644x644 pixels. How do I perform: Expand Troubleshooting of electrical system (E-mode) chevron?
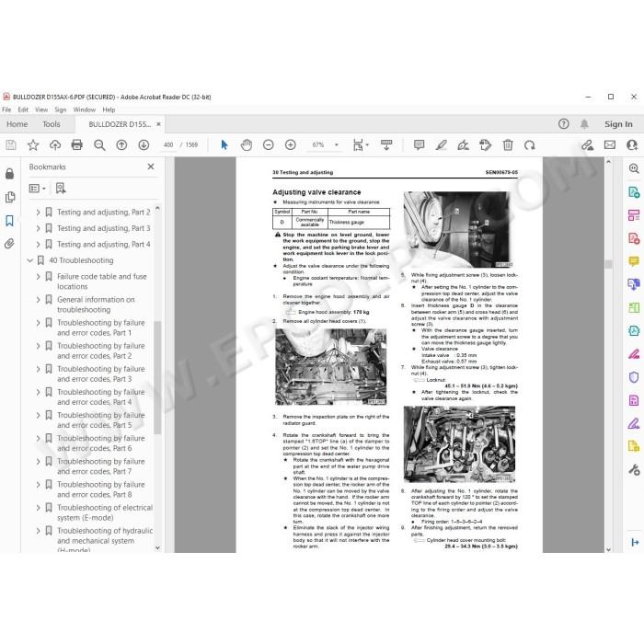coord(38,508)
